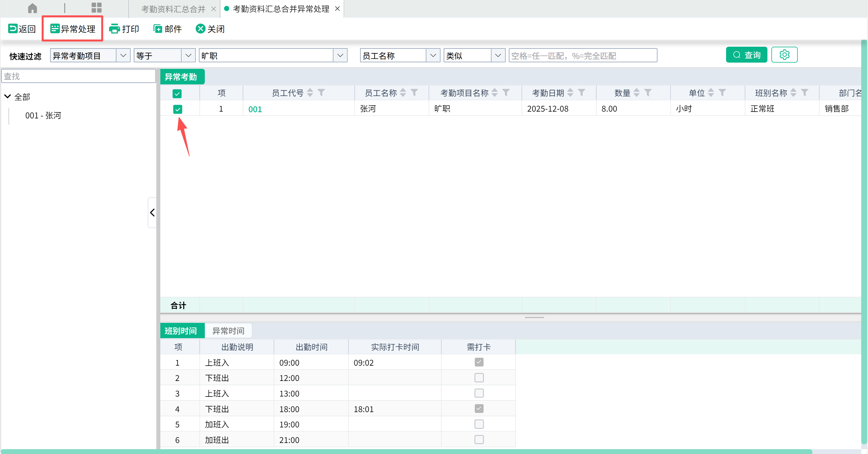Click the 异常处理 toolbar icon

click(55, 29)
